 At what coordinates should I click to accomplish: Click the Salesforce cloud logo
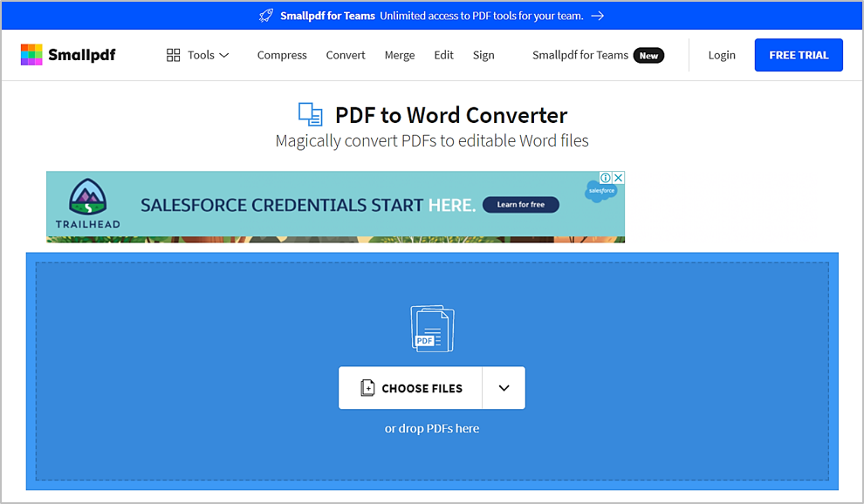tap(601, 191)
